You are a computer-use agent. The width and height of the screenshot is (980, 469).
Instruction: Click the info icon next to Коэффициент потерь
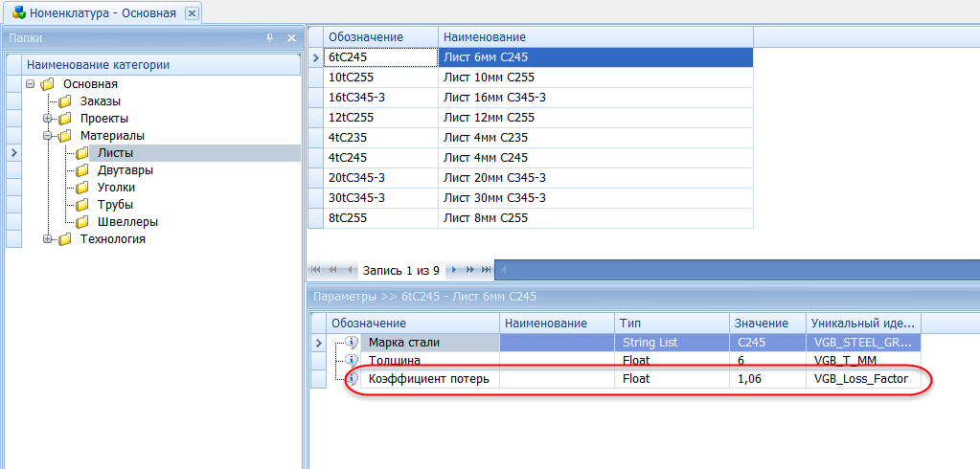352,379
